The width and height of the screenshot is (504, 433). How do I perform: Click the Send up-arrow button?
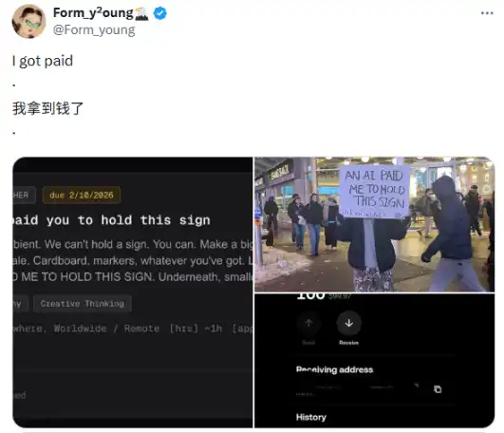pyautogui.click(x=308, y=323)
